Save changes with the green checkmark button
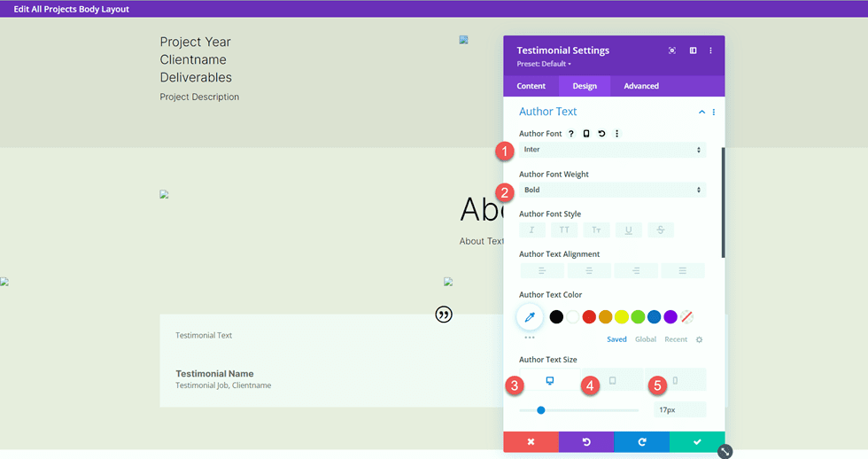Viewport: 868px width, 459px height. tap(697, 441)
